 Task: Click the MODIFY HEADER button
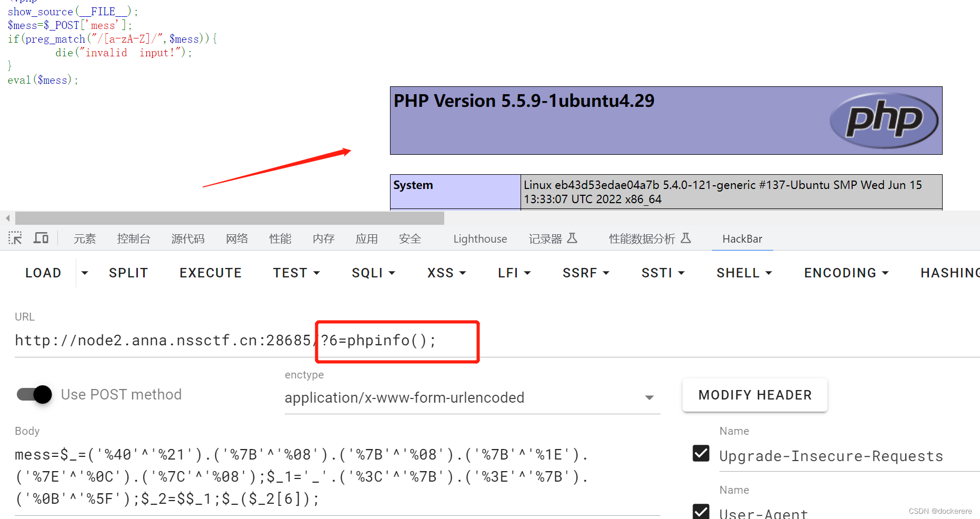755,395
